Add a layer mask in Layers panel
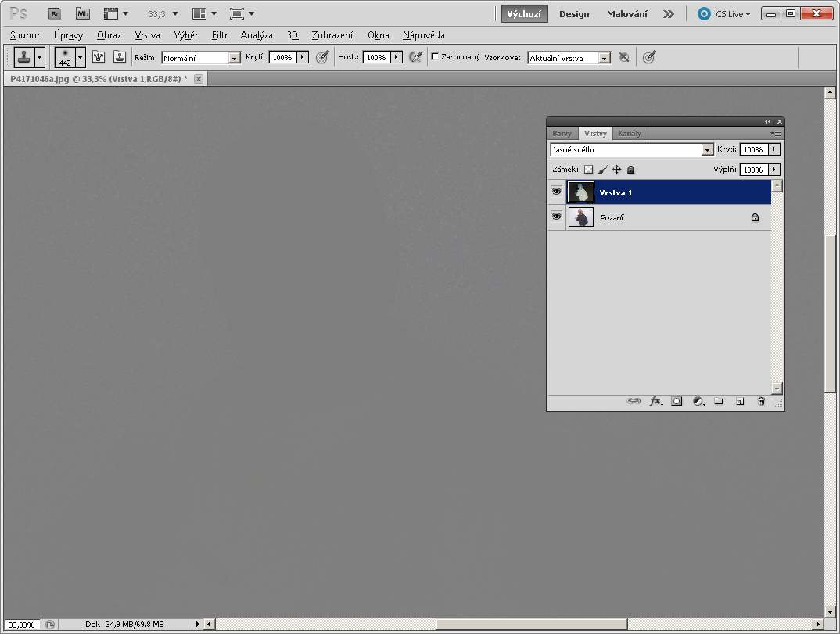The height and width of the screenshot is (634, 840). (x=677, y=401)
